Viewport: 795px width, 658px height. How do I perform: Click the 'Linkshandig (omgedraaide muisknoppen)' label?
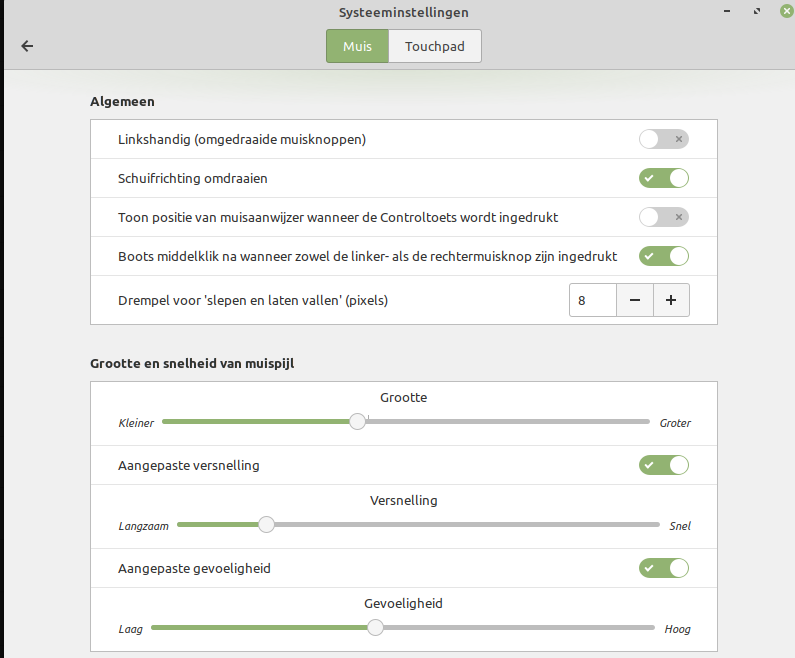(242, 139)
